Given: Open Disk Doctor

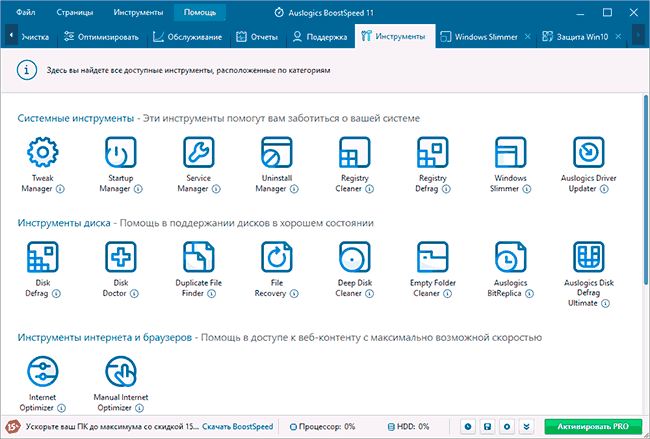Looking at the screenshot, I should [121, 257].
